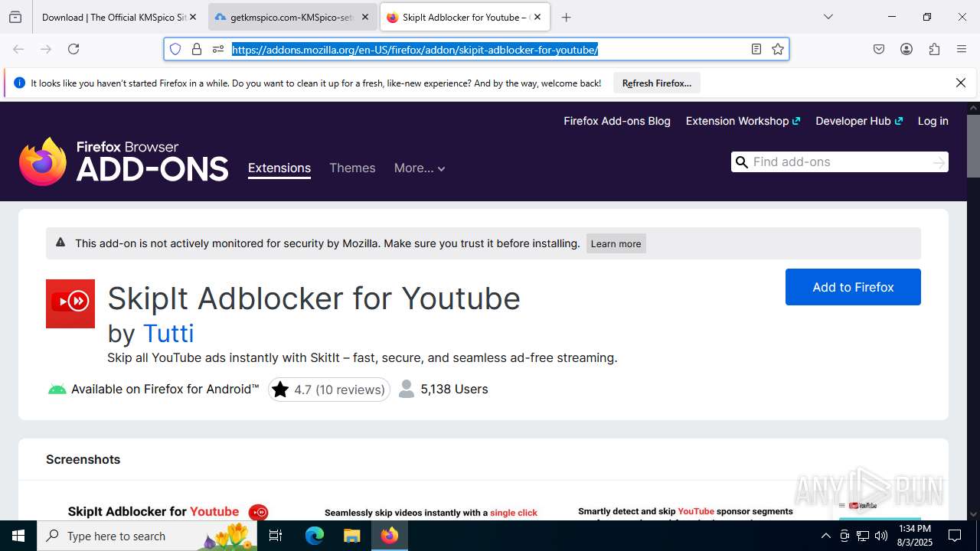Open File Explorer from taskbar
980x551 pixels.
pyautogui.click(x=351, y=536)
